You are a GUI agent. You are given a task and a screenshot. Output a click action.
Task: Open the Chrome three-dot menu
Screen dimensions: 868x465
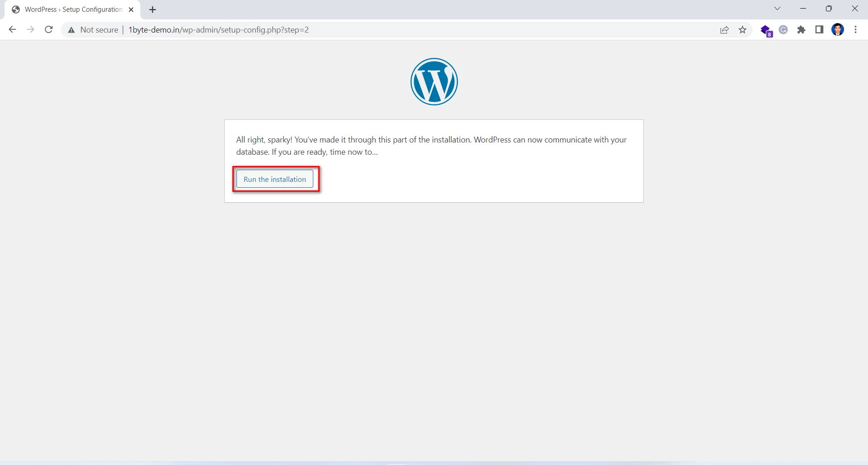coord(856,29)
